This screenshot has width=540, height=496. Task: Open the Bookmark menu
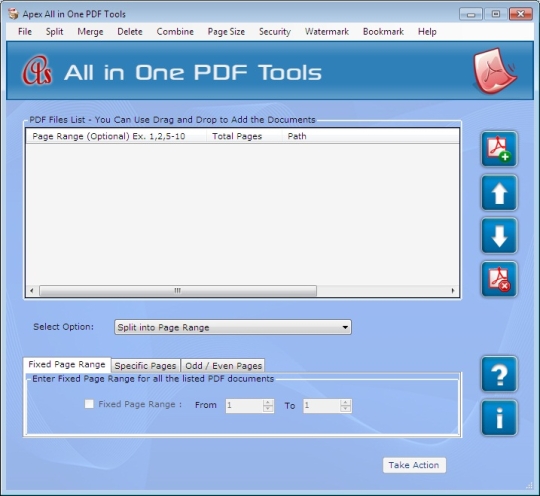(x=383, y=32)
